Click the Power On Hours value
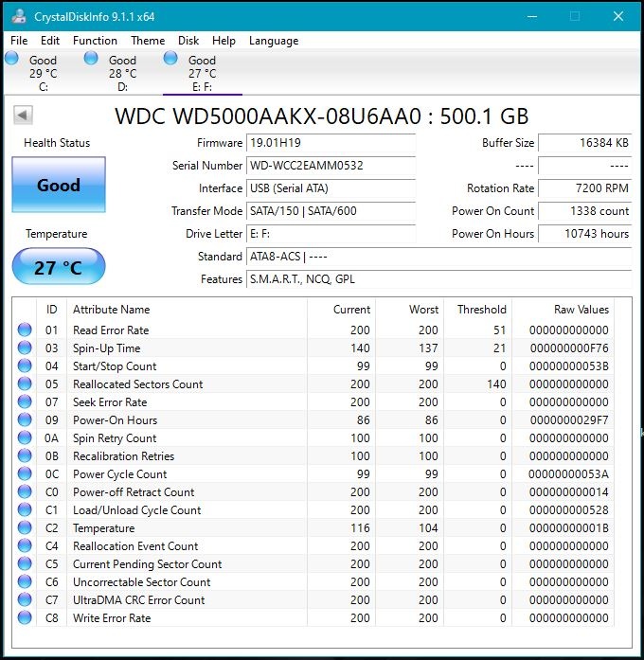 click(x=585, y=234)
